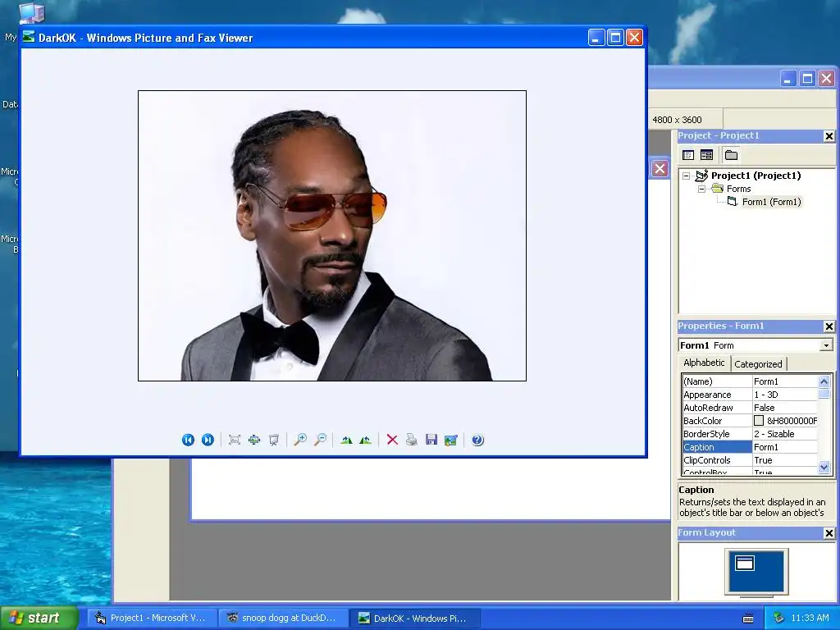Click form preview in Form Layout
Screen dimensions: 840x630
pos(745,563)
